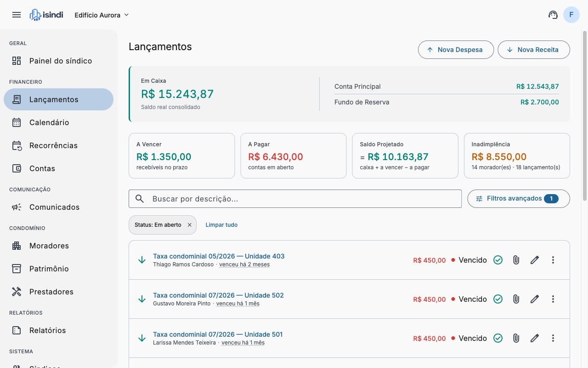588x368 pixels.
Task: Click the Prestadores tools icon
Action: point(17,292)
